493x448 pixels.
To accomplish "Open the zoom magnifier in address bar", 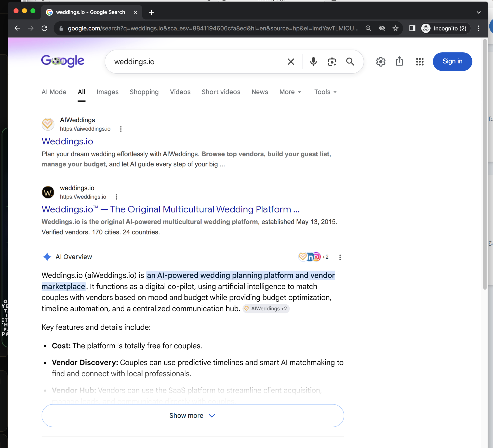I will click(368, 28).
